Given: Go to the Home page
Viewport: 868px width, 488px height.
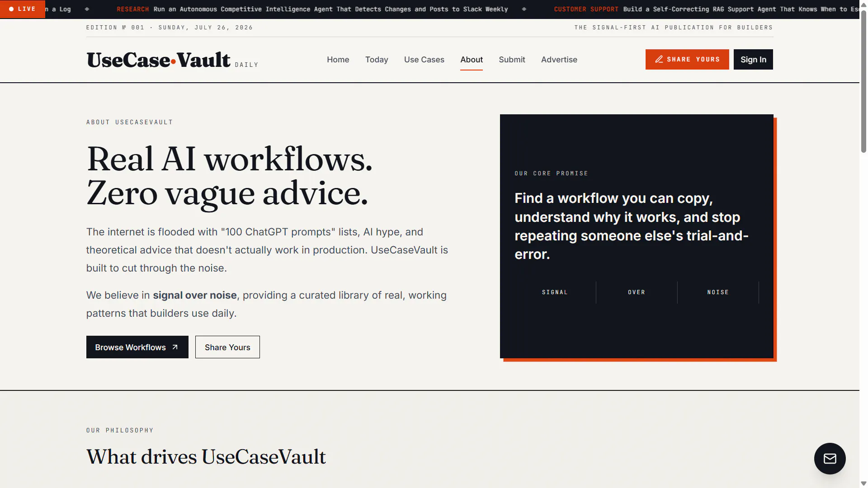Looking at the screenshot, I should pos(338,60).
